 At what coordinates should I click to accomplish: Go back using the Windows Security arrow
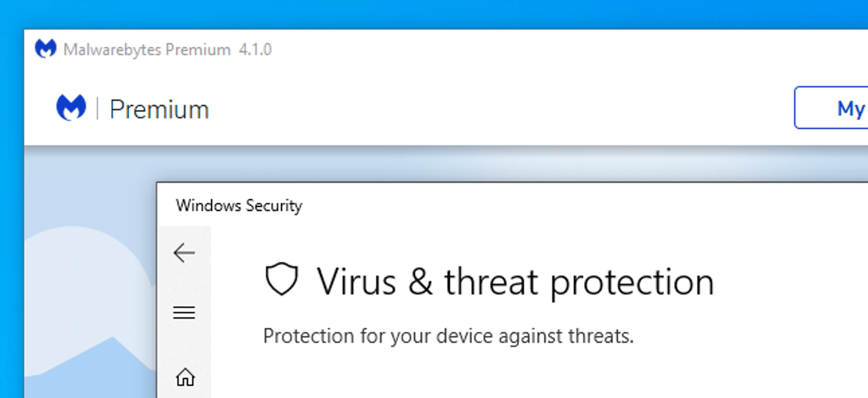pyautogui.click(x=183, y=253)
